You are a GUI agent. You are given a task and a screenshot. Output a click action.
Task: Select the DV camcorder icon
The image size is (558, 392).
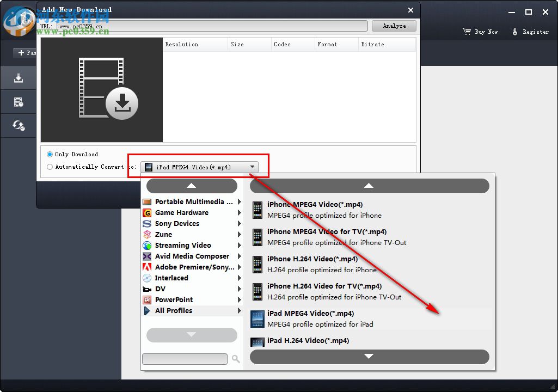pos(146,289)
